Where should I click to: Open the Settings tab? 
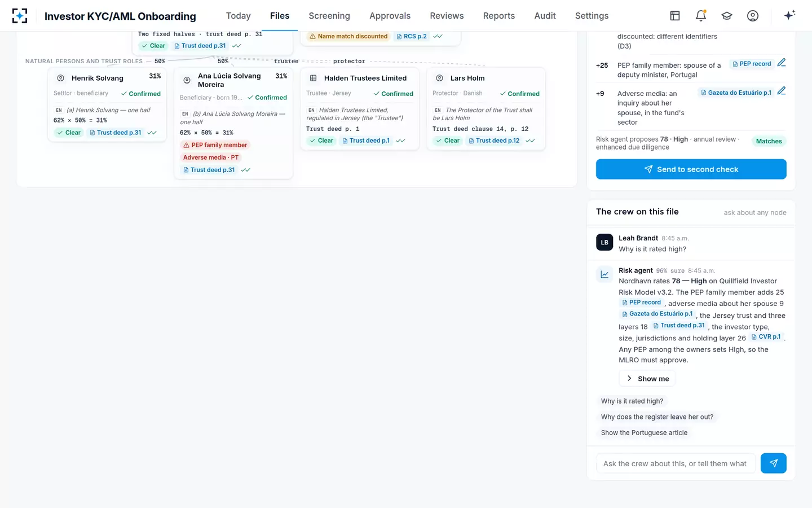coord(592,16)
